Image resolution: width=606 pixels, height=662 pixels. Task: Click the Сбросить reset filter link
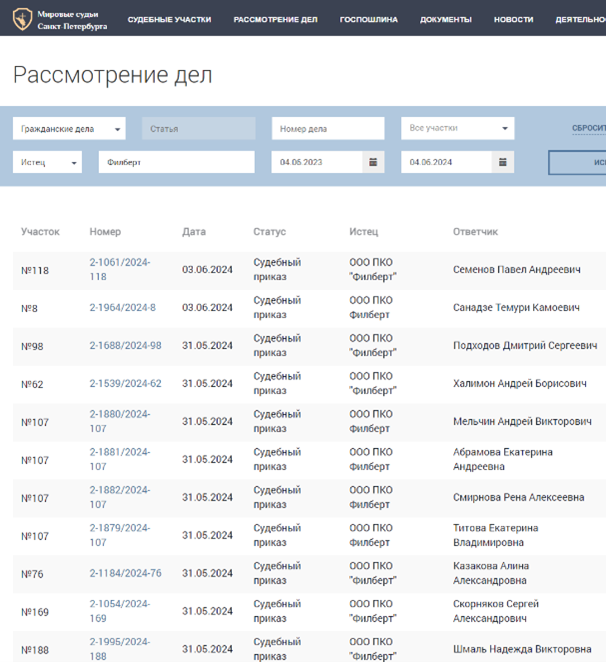point(588,128)
